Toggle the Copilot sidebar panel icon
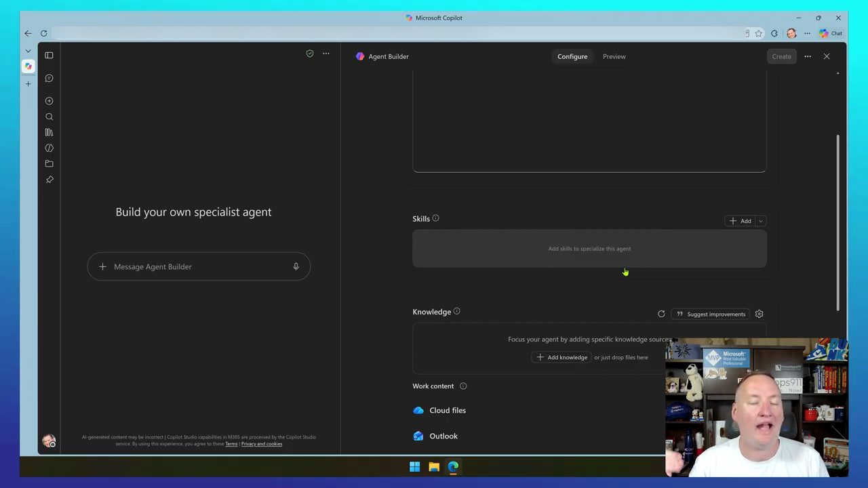The height and width of the screenshot is (488, 868). [49, 55]
